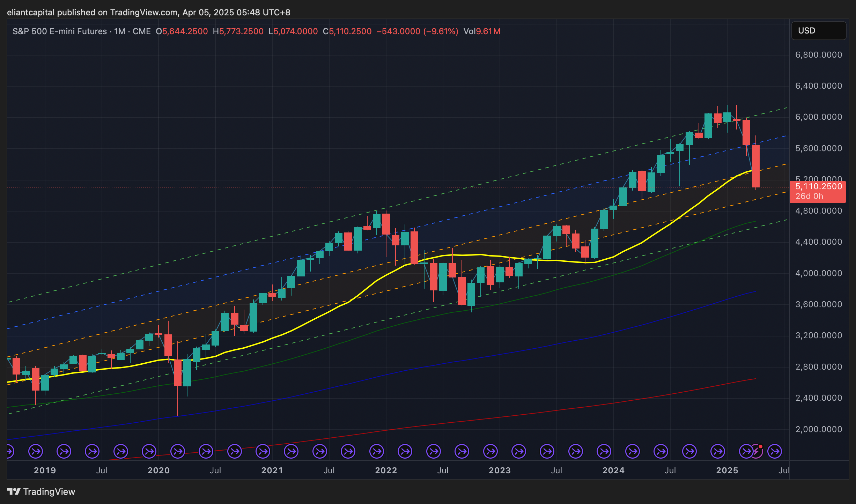Click rollover marker just left of the 2025 label
This screenshot has height=504, width=856.
click(718, 451)
